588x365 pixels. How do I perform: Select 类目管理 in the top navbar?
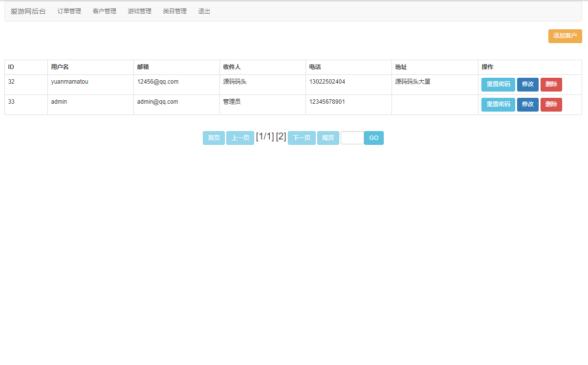[x=174, y=11]
